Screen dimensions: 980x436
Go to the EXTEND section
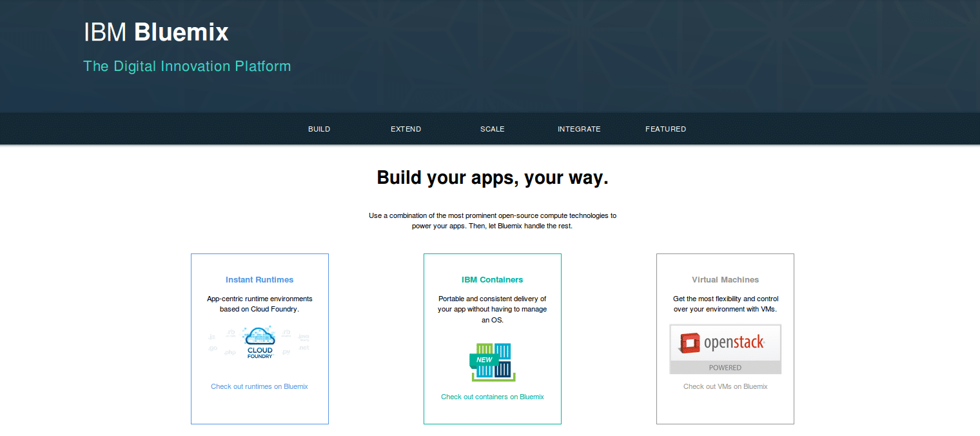[x=406, y=129]
